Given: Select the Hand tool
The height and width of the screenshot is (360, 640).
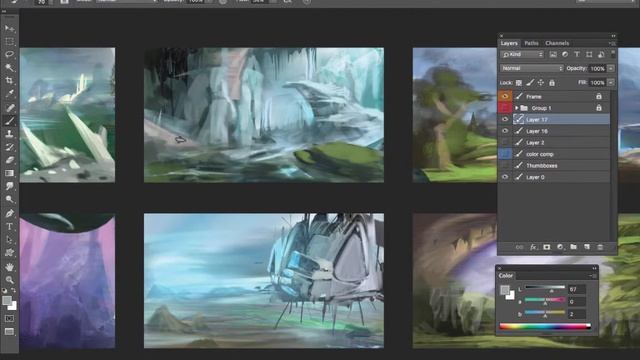Looking at the screenshot, I should (x=9, y=267).
